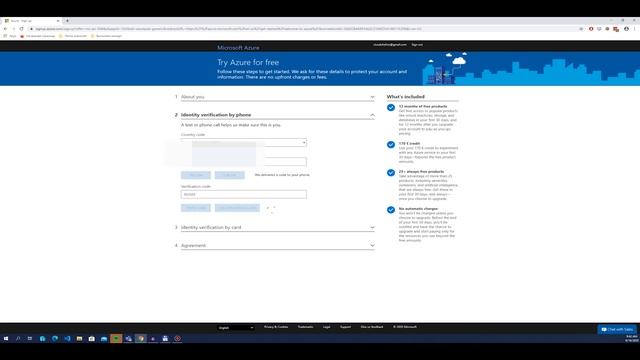Focus the browser address bar
This screenshot has height=360, width=640.
pyautogui.click(x=302, y=29)
